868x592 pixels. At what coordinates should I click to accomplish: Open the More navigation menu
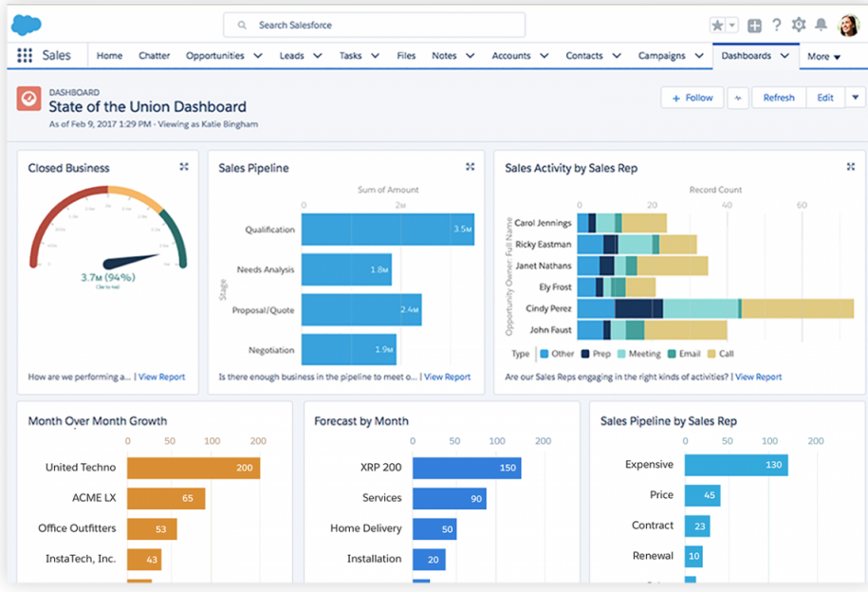(x=823, y=57)
